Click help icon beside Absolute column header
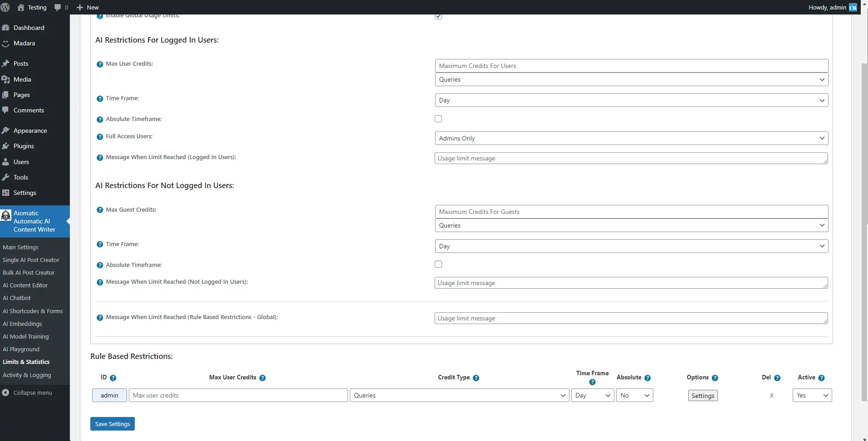This screenshot has width=868, height=441. click(x=647, y=378)
